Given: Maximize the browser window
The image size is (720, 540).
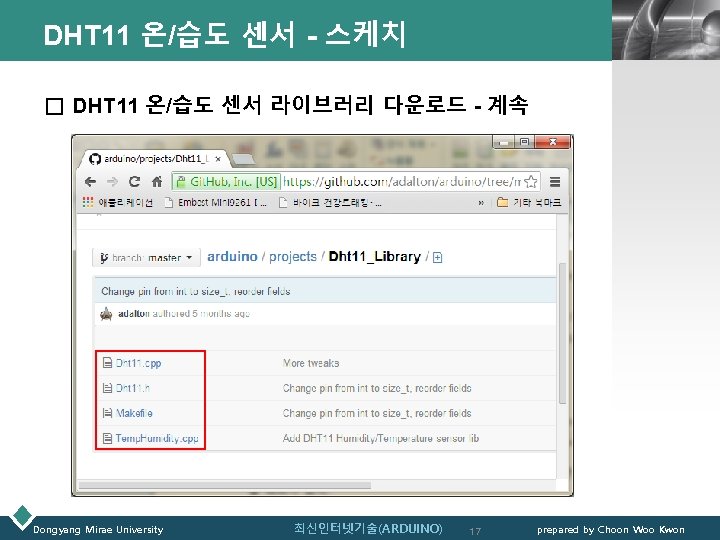Looking at the screenshot, I should point(525,142).
